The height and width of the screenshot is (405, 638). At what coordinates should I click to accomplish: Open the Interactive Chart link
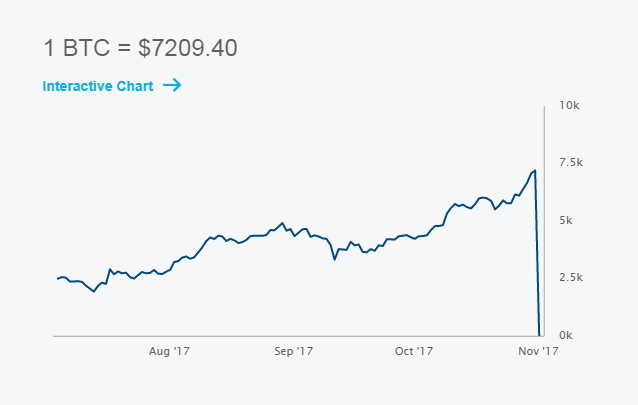98,86
